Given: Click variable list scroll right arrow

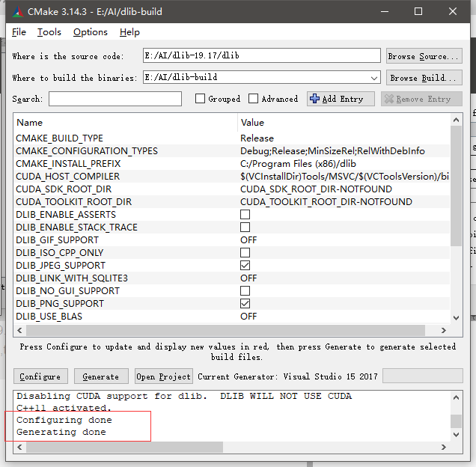Looking at the screenshot, I should coord(444,330).
